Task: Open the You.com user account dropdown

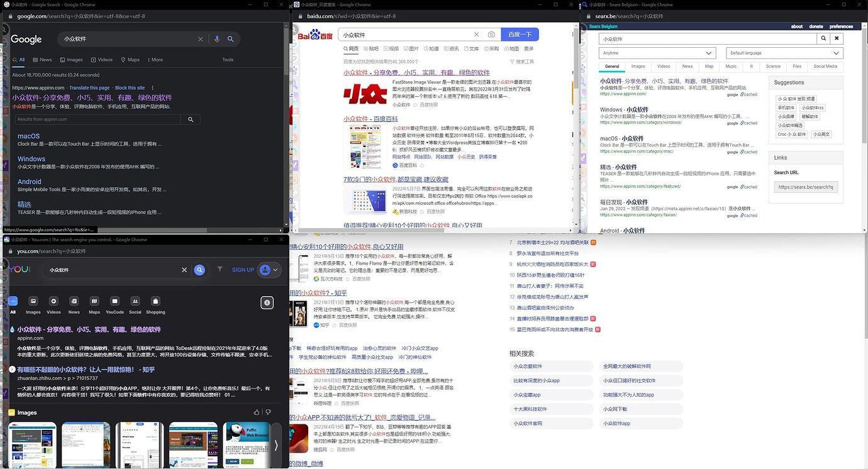Action: 269,270
